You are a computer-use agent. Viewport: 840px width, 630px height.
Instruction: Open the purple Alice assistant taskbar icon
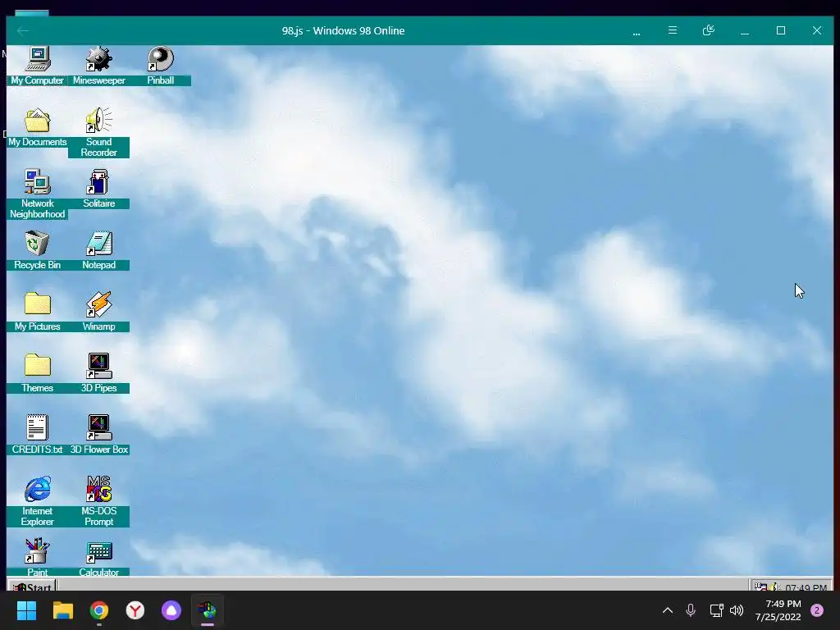(x=171, y=610)
